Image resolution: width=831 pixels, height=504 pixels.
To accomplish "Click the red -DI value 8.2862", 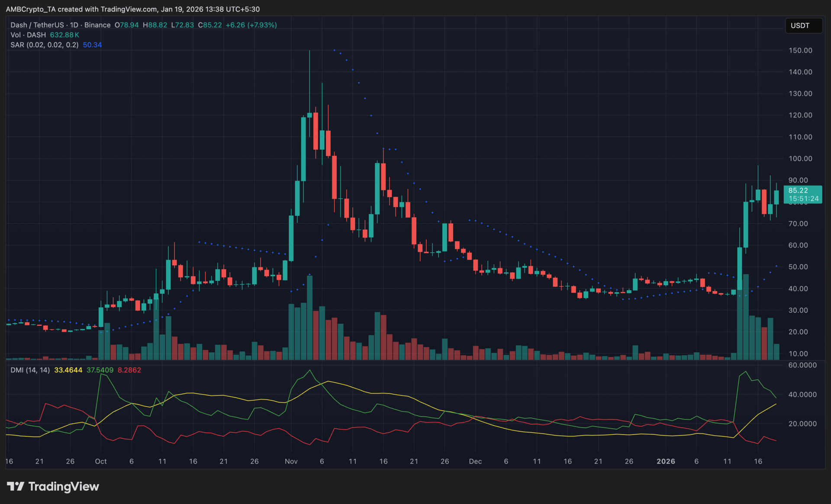I will (x=129, y=370).
